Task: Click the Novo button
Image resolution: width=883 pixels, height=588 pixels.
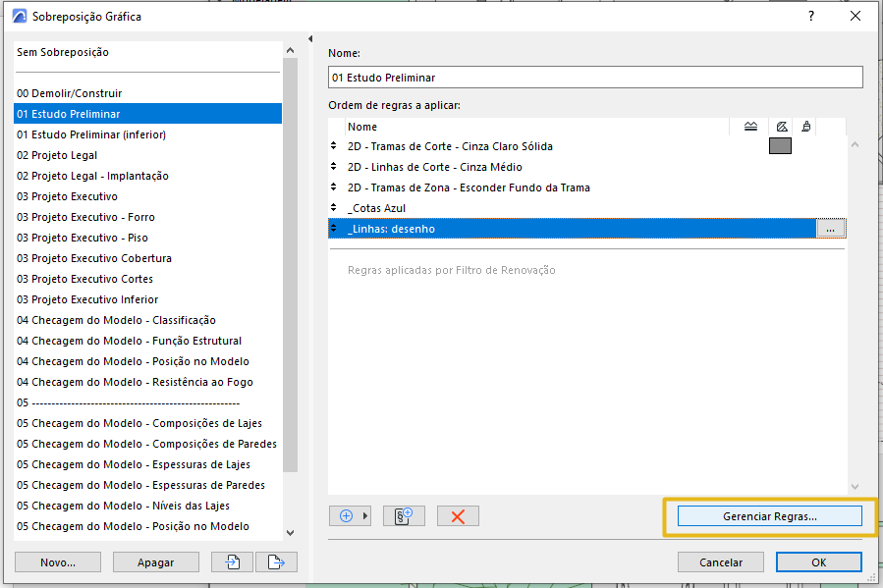Action: [58, 562]
